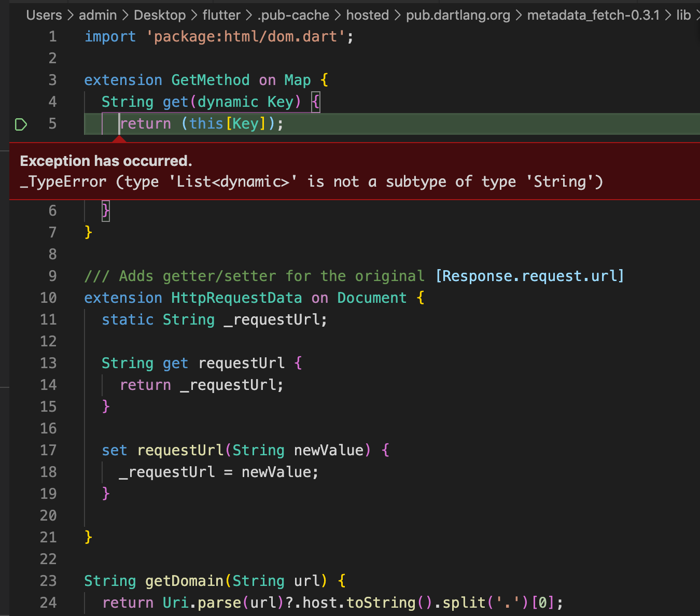
Task: Click the hosted breadcrumb entry
Action: tap(368, 15)
